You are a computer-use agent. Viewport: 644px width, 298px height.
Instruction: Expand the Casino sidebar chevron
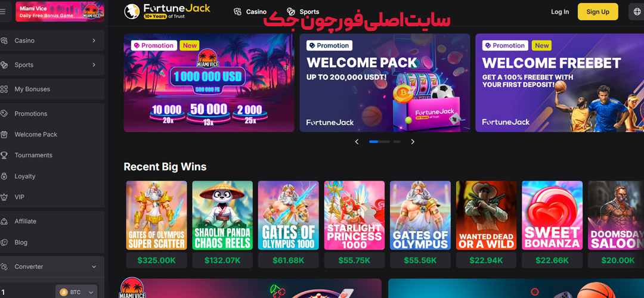click(x=94, y=41)
